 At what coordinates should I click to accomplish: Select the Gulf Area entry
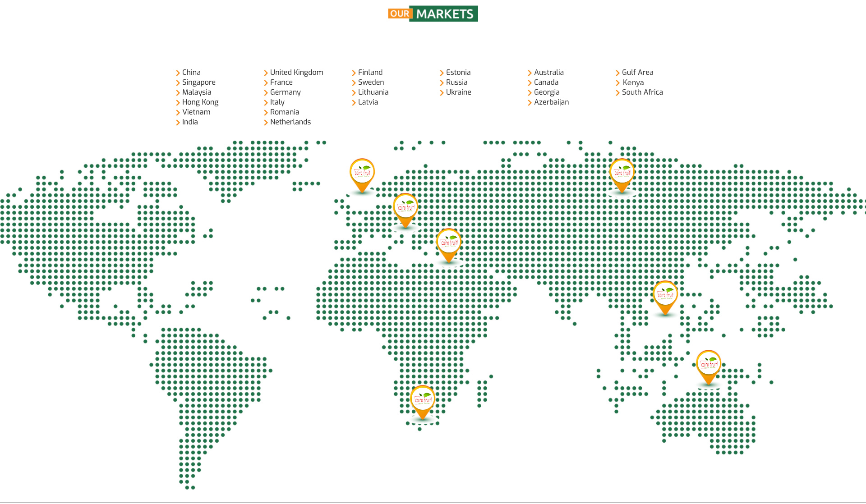tap(637, 72)
